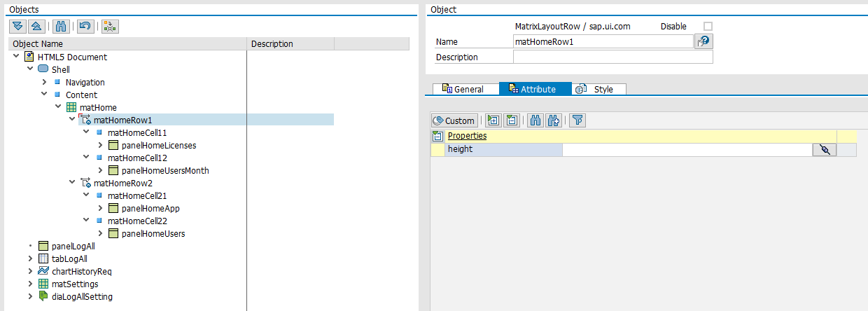Click the Find Next icon in attribute toolbar
Viewport: 868px width, 311px height.
(x=554, y=120)
